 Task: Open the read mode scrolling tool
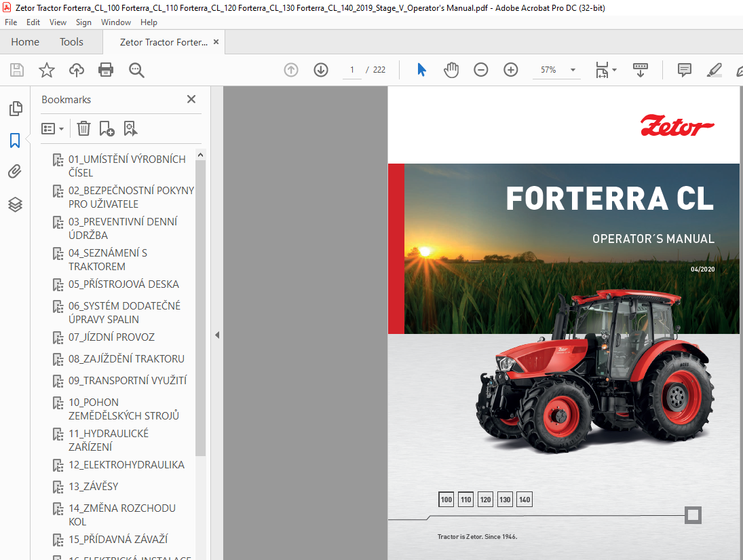pos(640,70)
